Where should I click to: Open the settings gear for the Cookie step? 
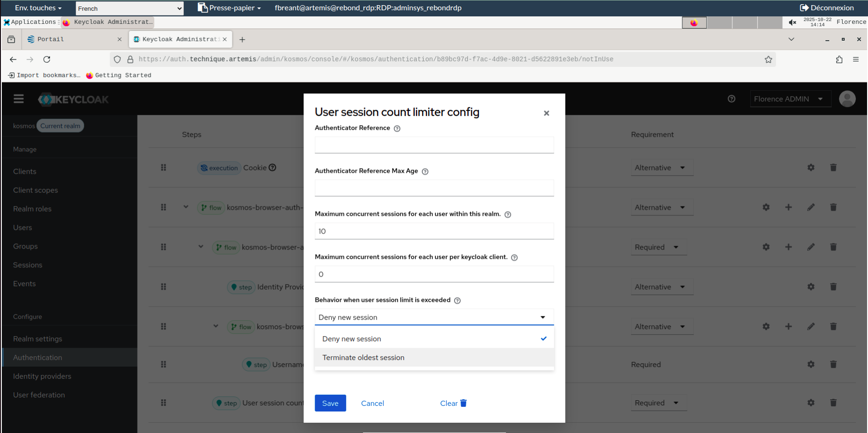(811, 167)
